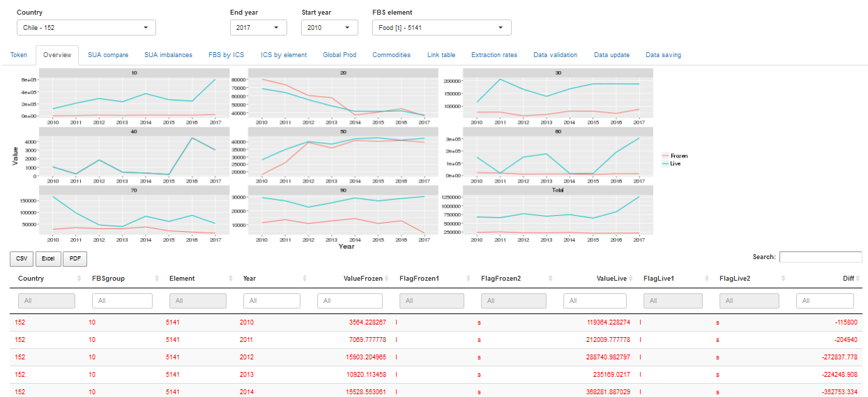The image size is (868, 397).
Task: Download the table as PDF
Action: [x=75, y=259]
